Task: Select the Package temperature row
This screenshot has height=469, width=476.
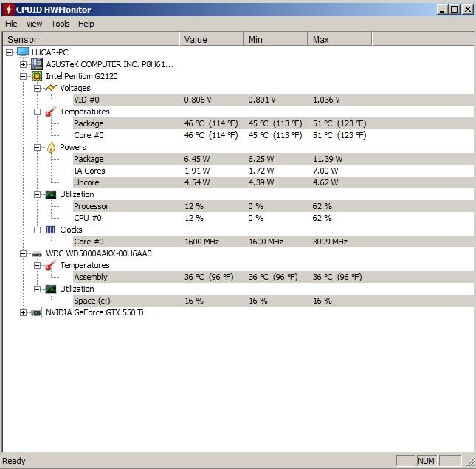Action: [273, 123]
